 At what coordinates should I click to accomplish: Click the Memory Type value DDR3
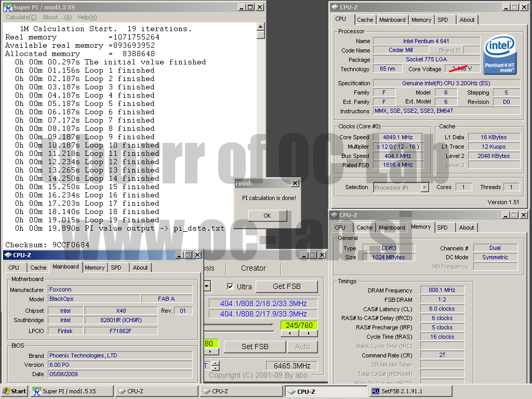tap(389, 248)
